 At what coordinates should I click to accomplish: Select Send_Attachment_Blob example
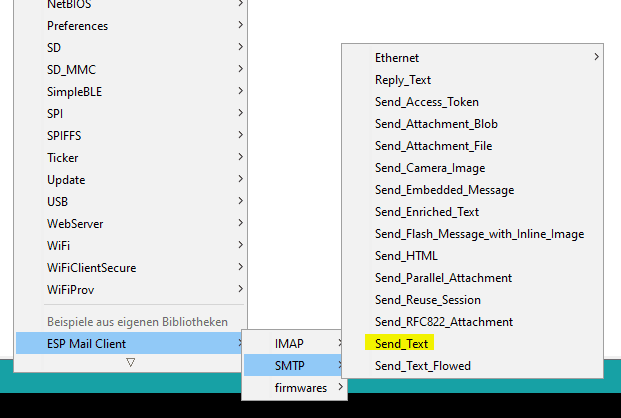point(436,124)
